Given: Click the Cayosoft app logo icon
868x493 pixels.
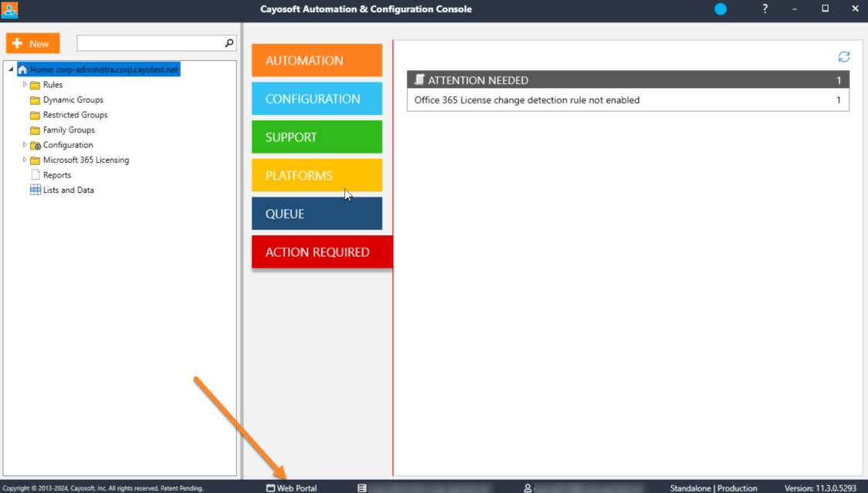Looking at the screenshot, I should coord(9,10).
